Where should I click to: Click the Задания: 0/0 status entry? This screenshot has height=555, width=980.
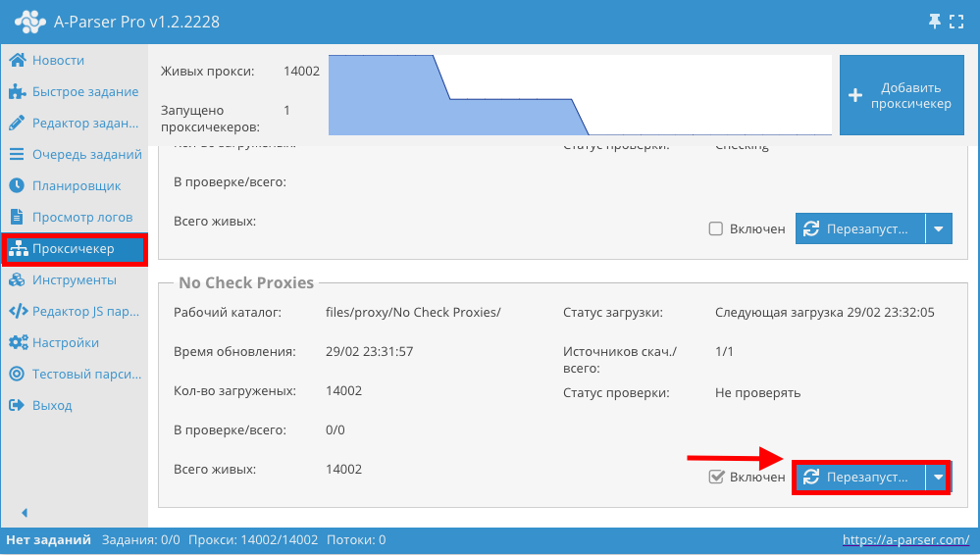[x=140, y=539]
